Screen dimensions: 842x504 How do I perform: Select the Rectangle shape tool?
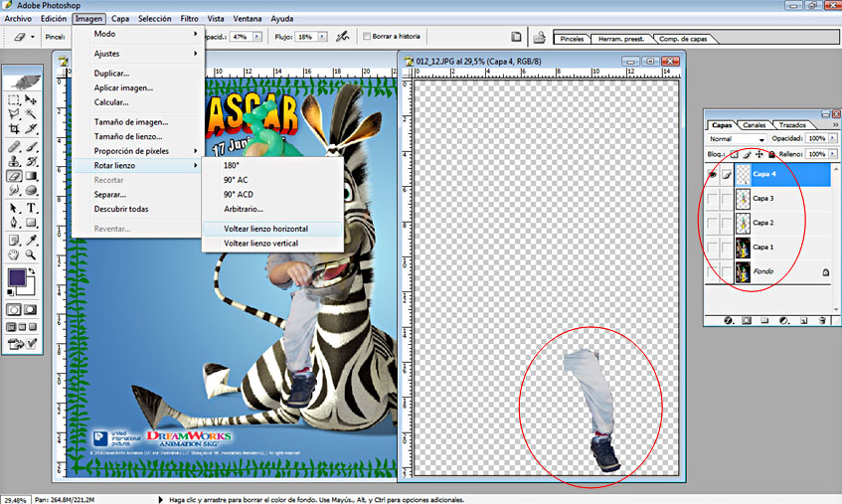point(31,223)
